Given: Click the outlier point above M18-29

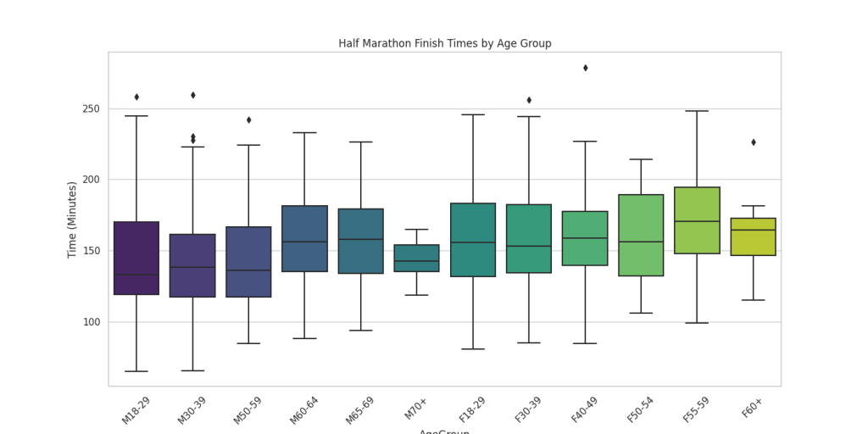Looking at the screenshot, I should [x=136, y=97].
